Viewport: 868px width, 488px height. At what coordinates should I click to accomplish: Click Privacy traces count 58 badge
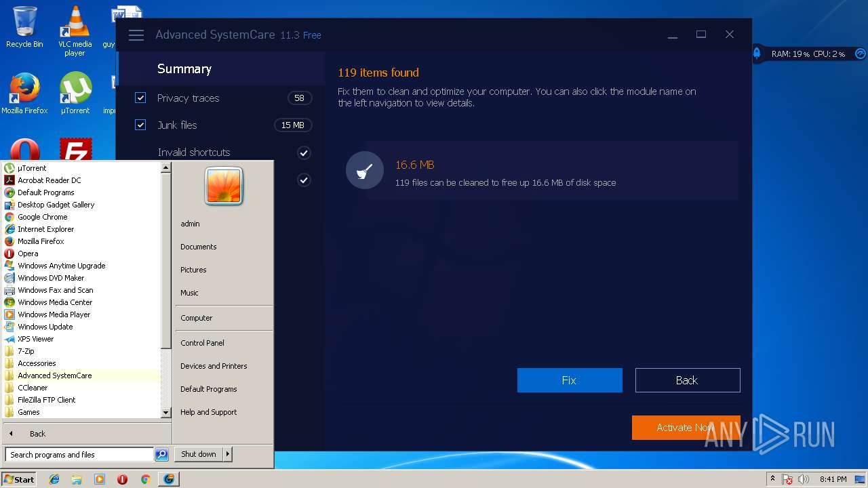pos(300,98)
